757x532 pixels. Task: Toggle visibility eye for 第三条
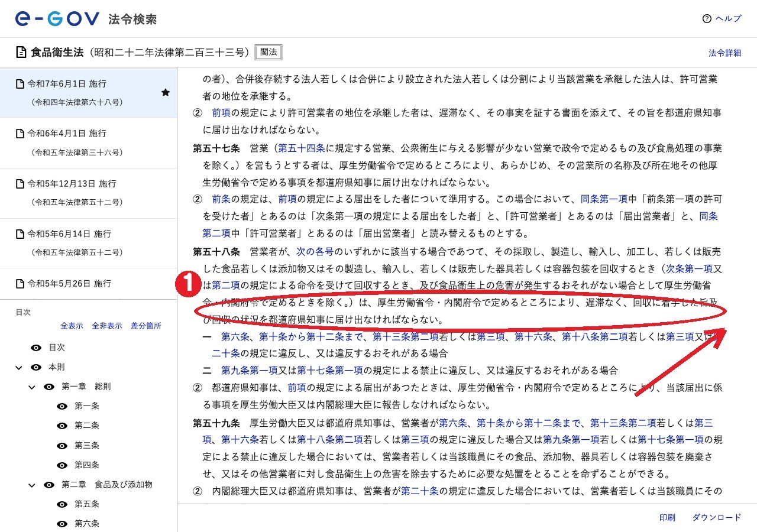62,445
